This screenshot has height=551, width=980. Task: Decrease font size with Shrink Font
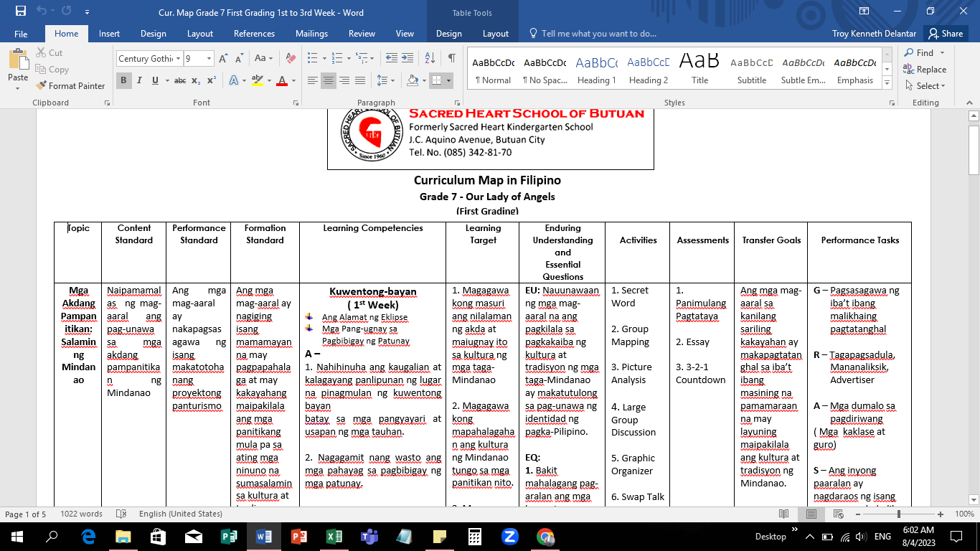(x=238, y=59)
